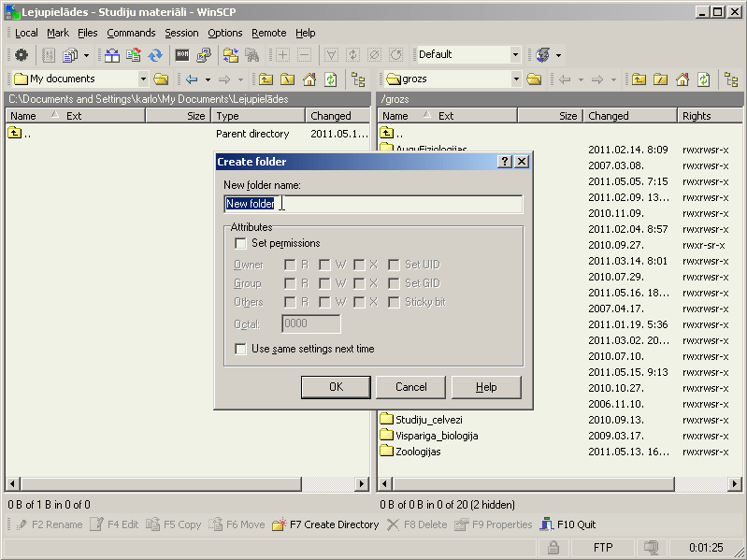747x560 pixels.
Task: Check Use same settings next time
Action: (x=240, y=349)
